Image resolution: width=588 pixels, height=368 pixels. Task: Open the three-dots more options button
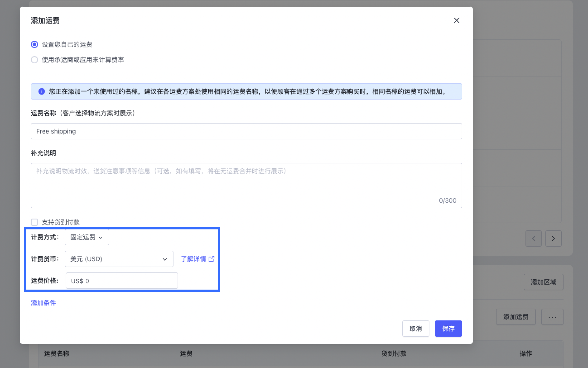click(x=552, y=317)
